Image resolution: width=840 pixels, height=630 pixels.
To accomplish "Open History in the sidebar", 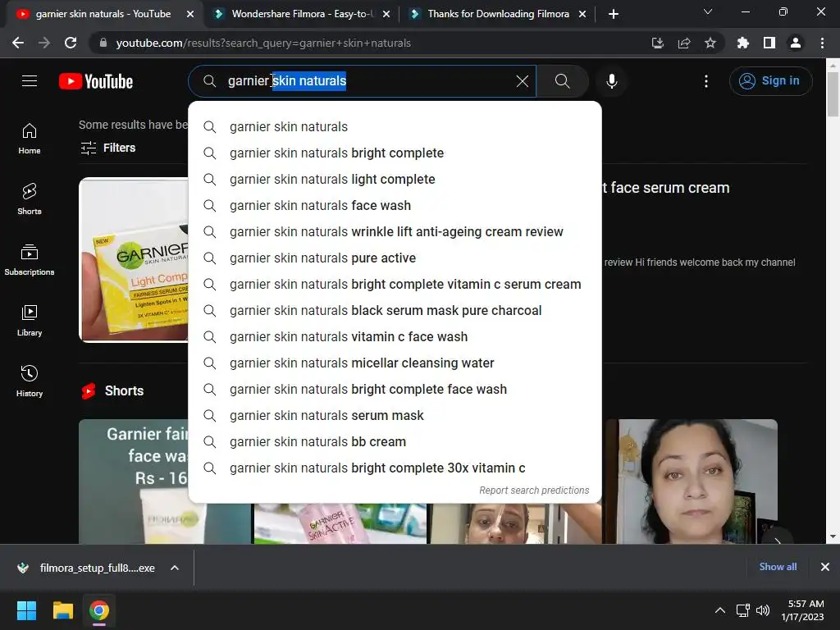I will (x=30, y=381).
